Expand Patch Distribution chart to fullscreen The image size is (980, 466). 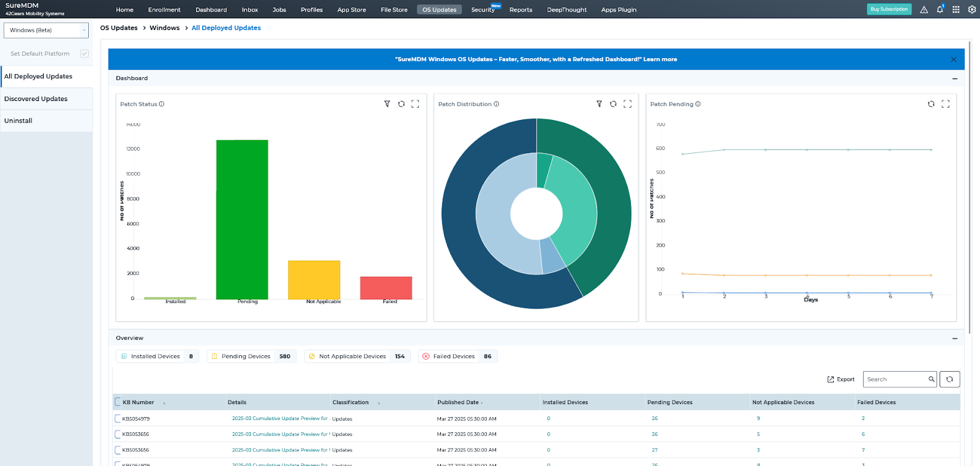pos(627,104)
